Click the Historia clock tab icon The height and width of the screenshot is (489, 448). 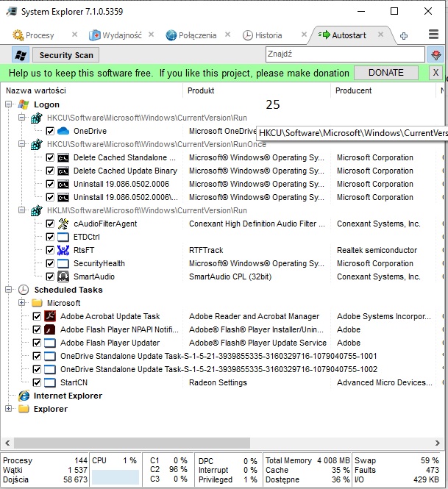click(248, 35)
